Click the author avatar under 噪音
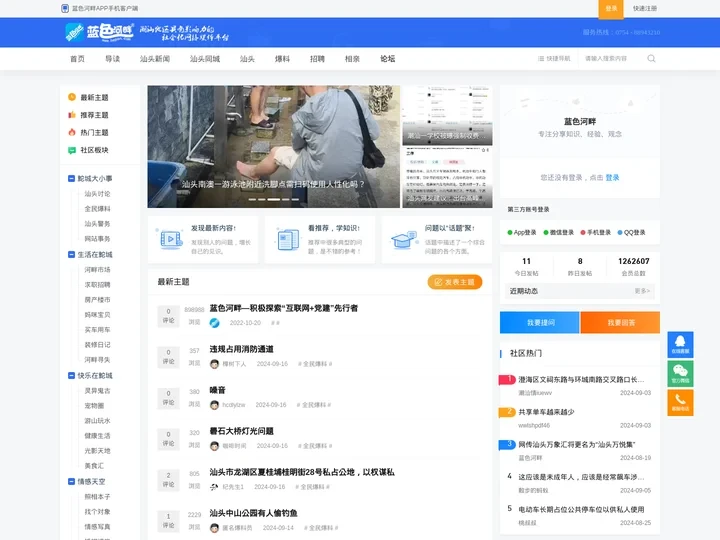Image resolution: width=720 pixels, height=540 pixels. [x=214, y=405]
